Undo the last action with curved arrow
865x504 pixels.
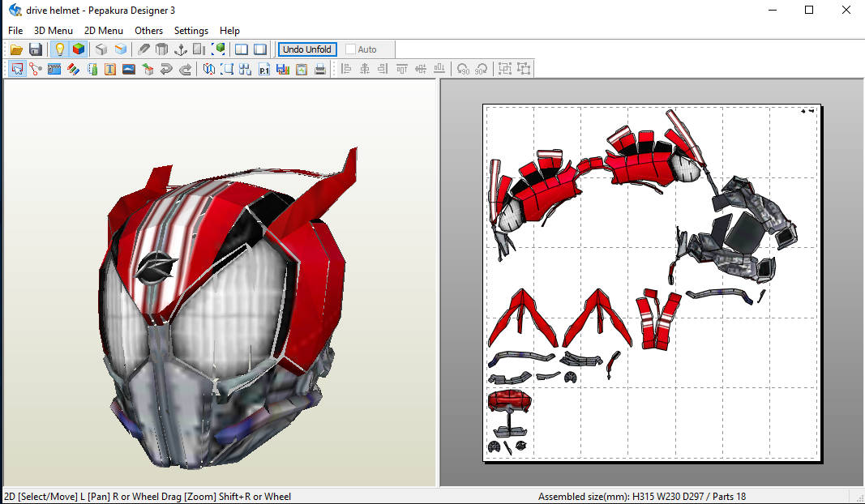pyautogui.click(x=166, y=69)
